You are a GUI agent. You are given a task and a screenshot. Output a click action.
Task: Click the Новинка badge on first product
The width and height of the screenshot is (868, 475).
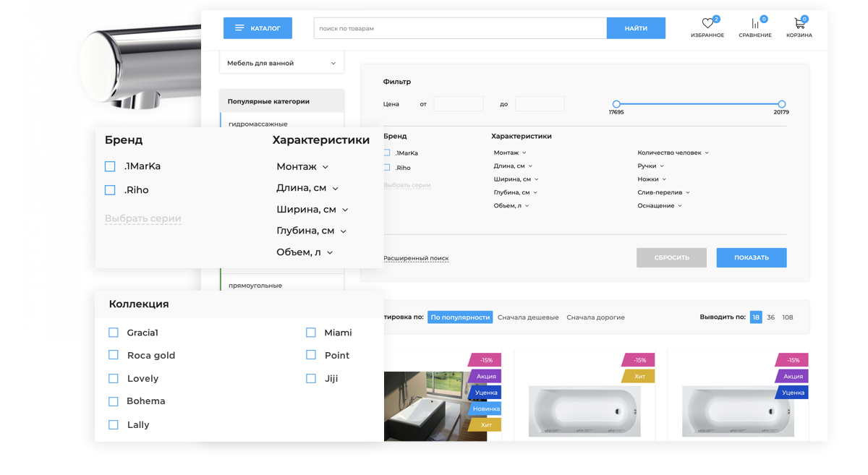tap(485, 408)
